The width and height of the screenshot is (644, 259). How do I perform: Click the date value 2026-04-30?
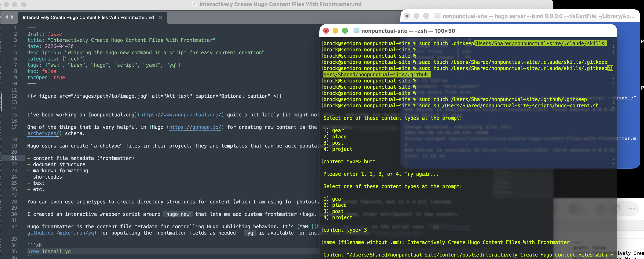tap(59, 46)
